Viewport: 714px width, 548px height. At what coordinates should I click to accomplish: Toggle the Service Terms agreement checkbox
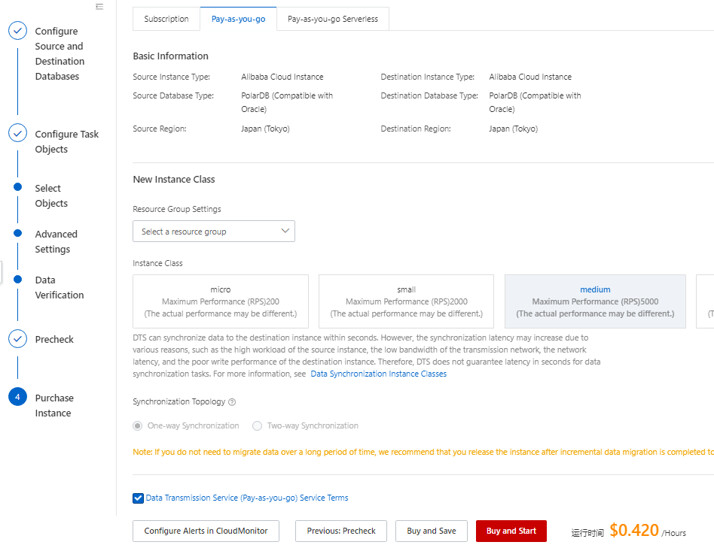(x=138, y=498)
